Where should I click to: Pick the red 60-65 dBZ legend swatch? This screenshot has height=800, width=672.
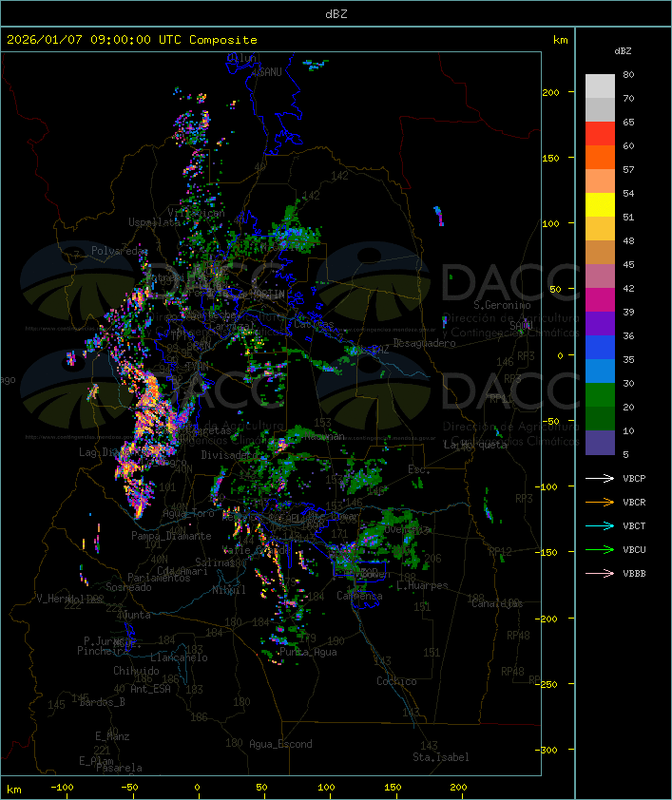click(x=600, y=134)
